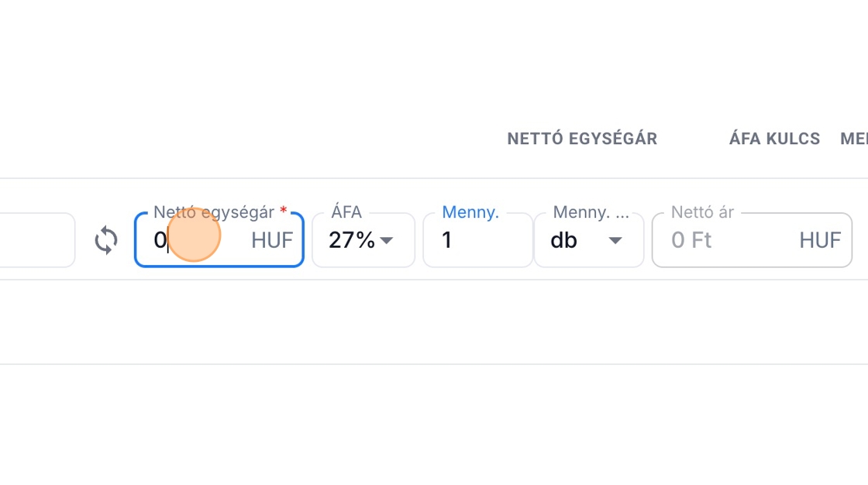Open the db unit dropdown
Viewport: 868px width, 485px height.
click(x=587, y=240)
